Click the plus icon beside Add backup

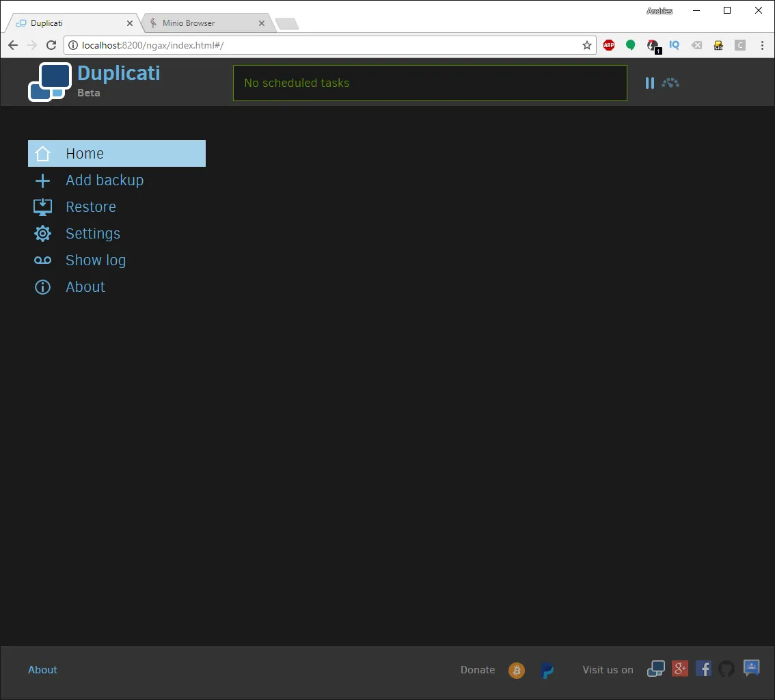(42, 180)
